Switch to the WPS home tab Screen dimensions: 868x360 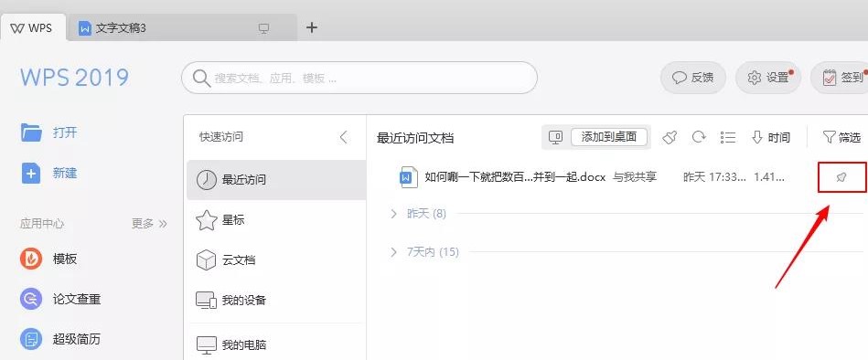[x=33, y=27]
